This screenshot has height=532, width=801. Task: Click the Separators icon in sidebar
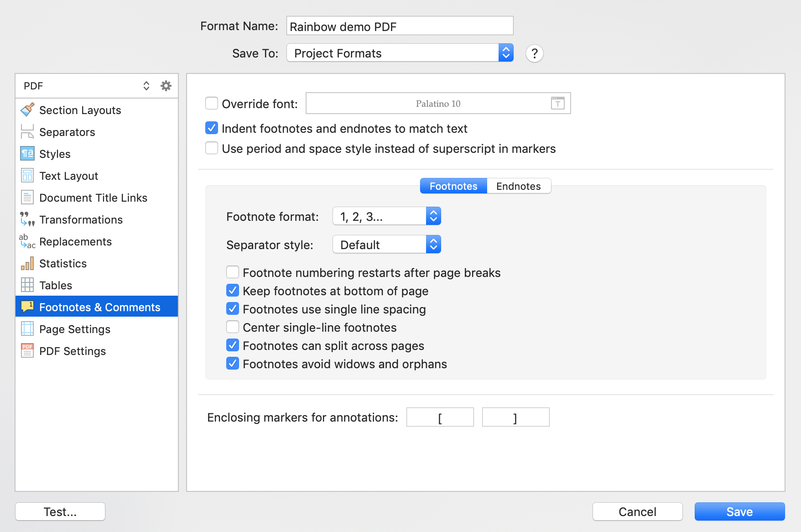[27, 132]
